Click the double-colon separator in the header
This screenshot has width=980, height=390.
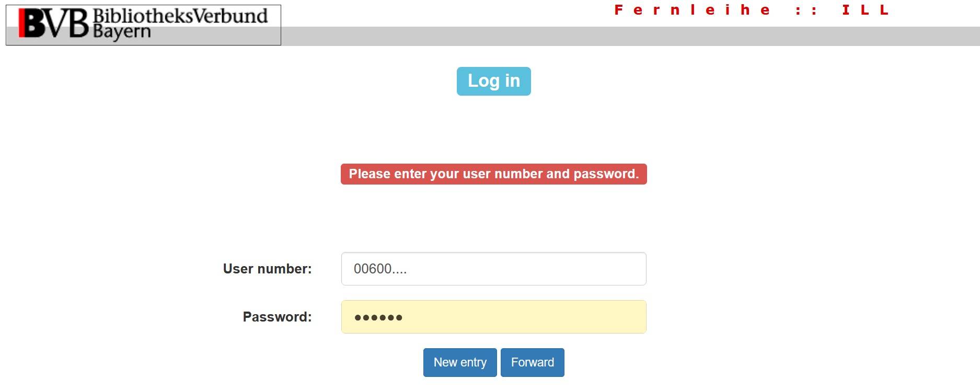point(805,10)
